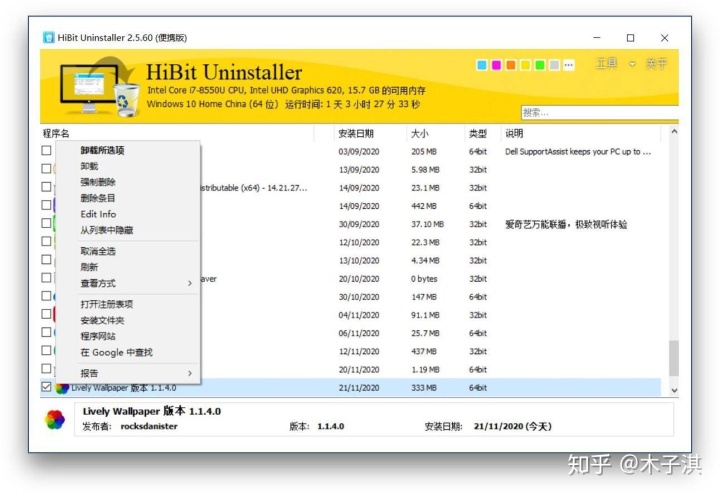
Task: Tick the checkbox for the 1.19 MB entry
Action: (x=46, y=369)
